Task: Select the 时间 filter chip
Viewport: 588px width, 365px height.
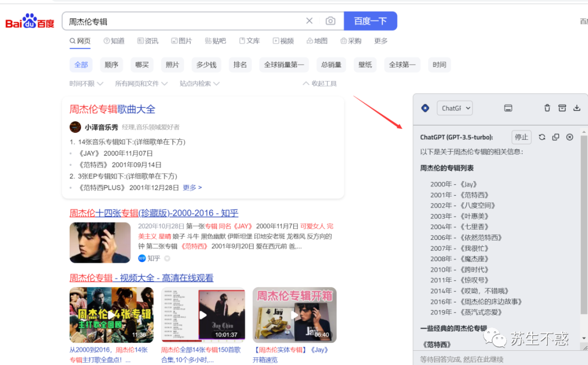Action: (x=439, y=65)
